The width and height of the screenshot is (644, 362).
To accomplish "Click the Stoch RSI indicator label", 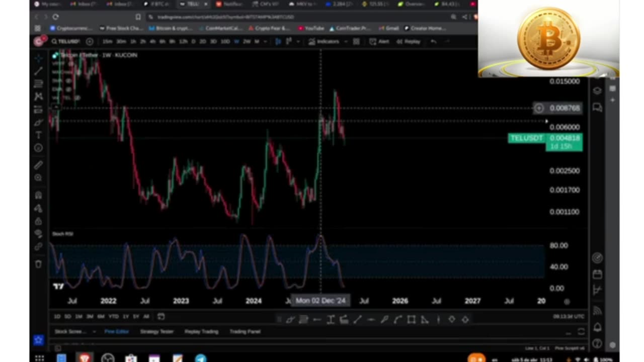I will coord(63,234).
